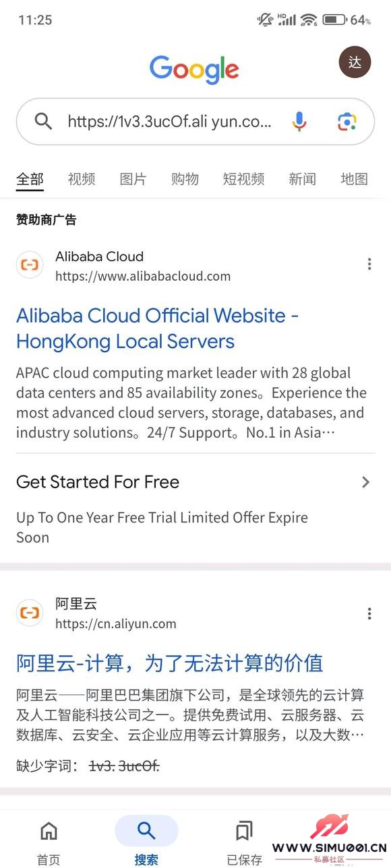Select the 新闻 tab

coord(302,178)
